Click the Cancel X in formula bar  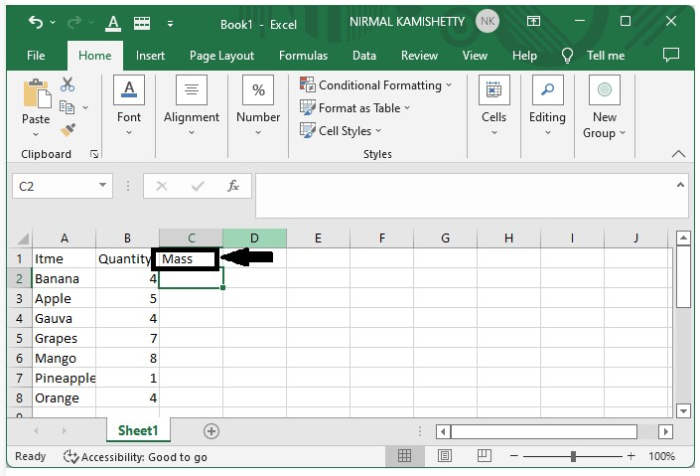[162, 186]
